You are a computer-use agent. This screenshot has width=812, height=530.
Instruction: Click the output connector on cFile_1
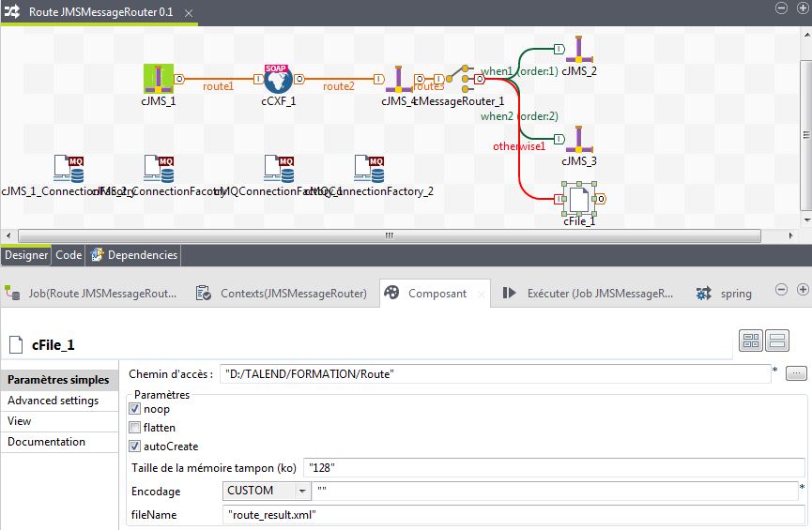[x=601, y=199]
